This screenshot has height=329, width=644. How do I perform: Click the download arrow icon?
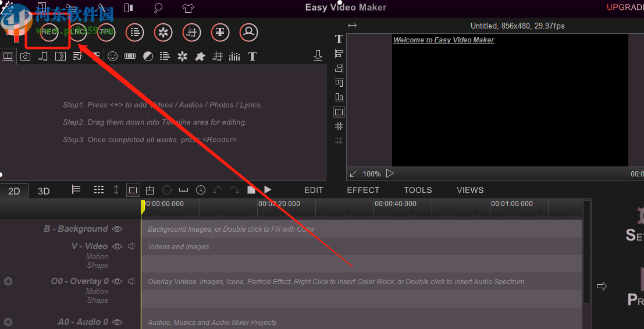point(318,55)
